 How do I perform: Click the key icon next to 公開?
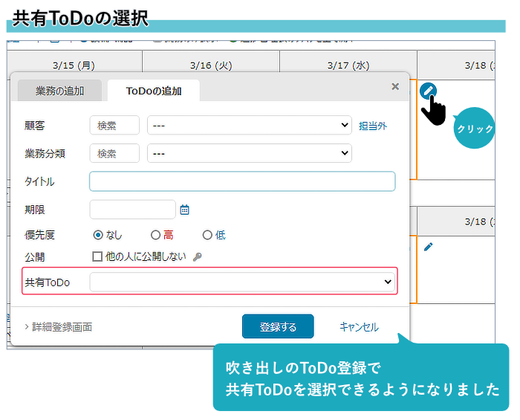197,257
